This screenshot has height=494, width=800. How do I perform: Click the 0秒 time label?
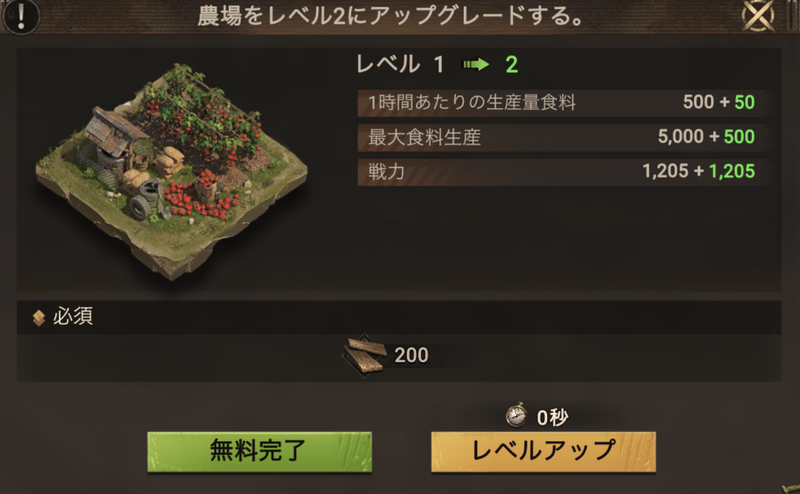click(x=553, y=418)
